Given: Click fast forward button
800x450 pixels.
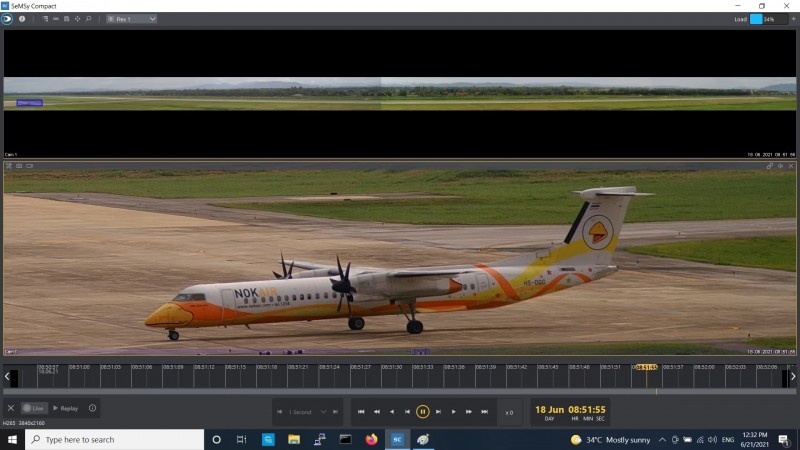Looking at the screenshot, I should 469,412.
